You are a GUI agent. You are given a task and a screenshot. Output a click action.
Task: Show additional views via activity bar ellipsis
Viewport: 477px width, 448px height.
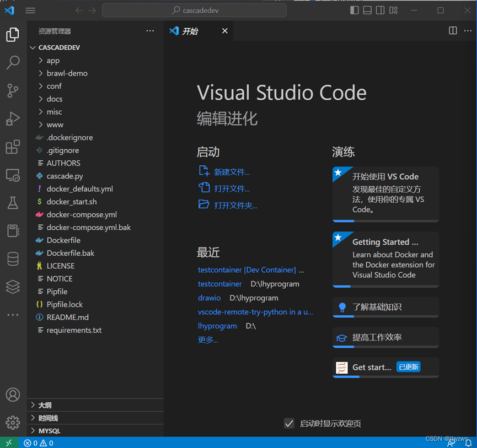tap(13, 315)
